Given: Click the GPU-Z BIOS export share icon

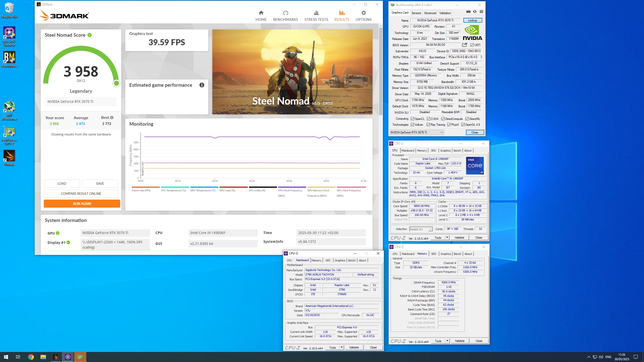Looking at the screenshot, I should (x=465, y=45).
